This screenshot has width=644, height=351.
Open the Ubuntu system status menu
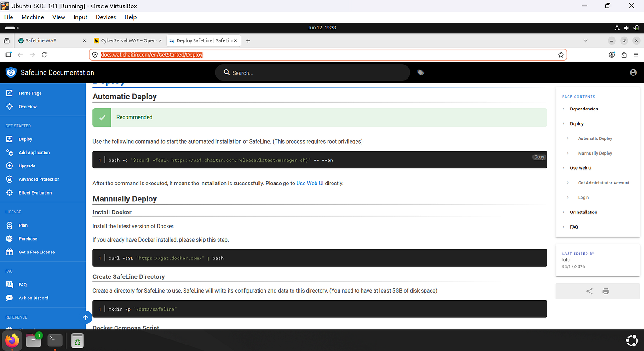coord(627,28)
